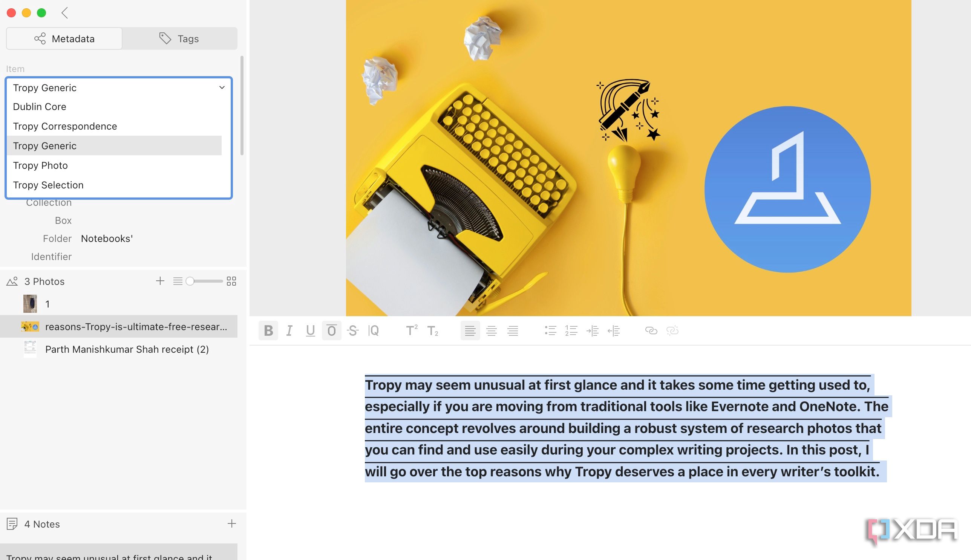
Task: Open note preview starting 'Tropy may seem unusual'
Action: (118, 552)
